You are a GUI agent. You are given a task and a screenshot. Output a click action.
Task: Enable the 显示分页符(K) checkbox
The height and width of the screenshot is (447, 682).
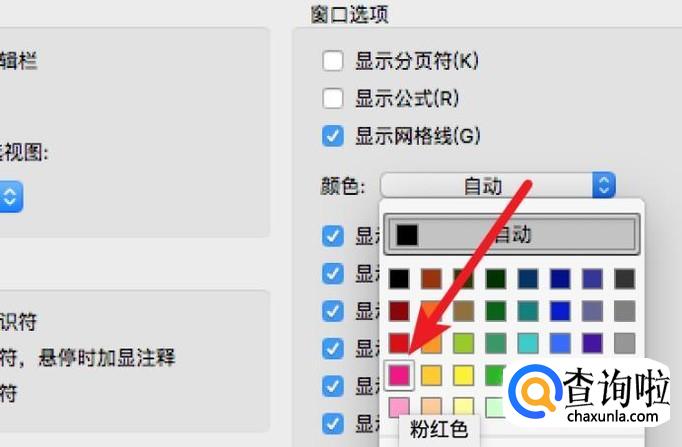point(333,60)
